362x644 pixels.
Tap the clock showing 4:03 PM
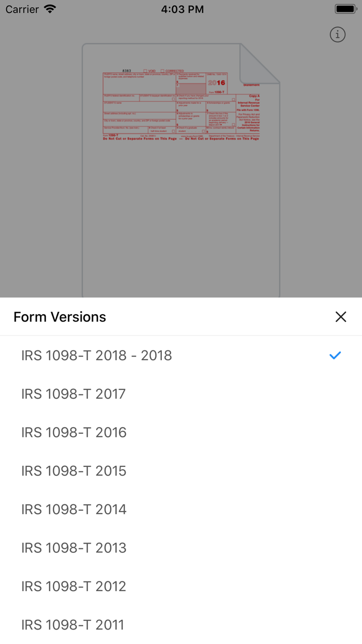tap(183, 9)
